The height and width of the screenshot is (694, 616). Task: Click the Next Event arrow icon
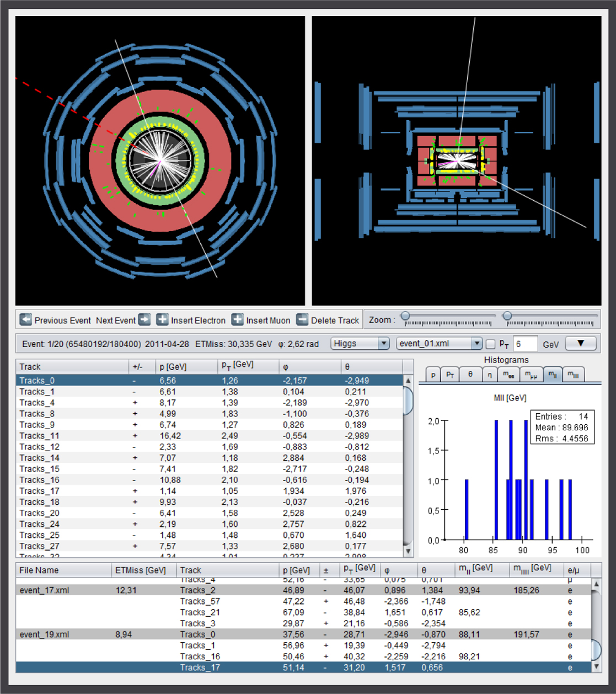pos(144,320)
